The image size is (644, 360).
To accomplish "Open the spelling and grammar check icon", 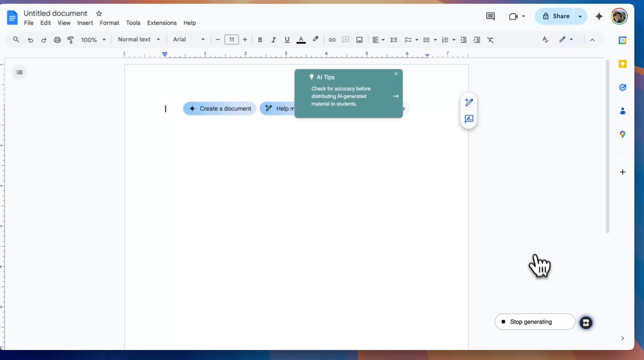I will point(545,40).
